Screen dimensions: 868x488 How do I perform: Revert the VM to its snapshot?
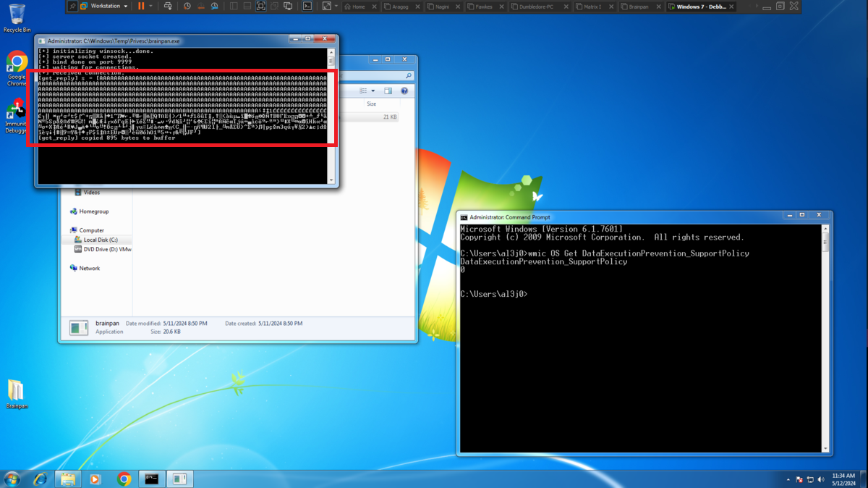(200, 6)
